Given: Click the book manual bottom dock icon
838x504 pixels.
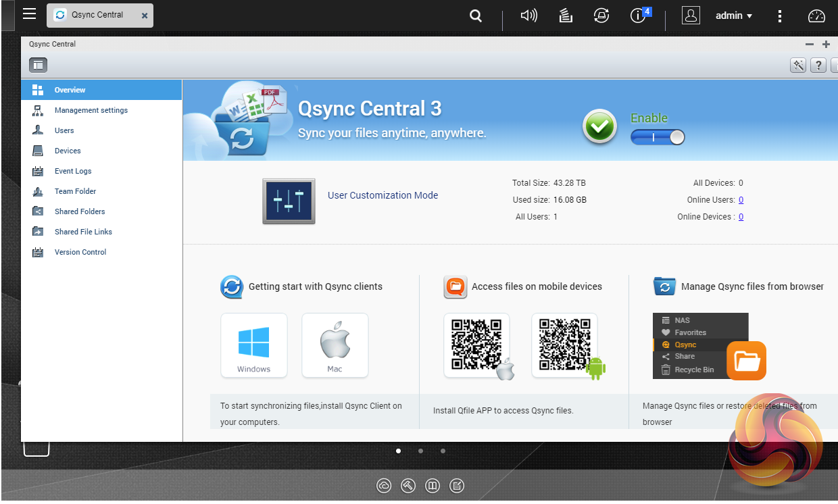Looking at the screenshot, I should [433, 485].
